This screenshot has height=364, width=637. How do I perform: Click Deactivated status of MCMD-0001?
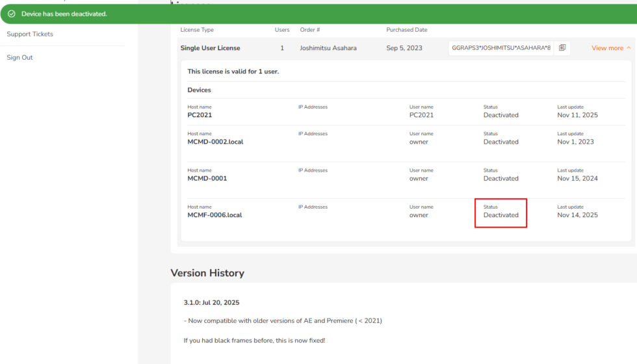click(500, 178)
